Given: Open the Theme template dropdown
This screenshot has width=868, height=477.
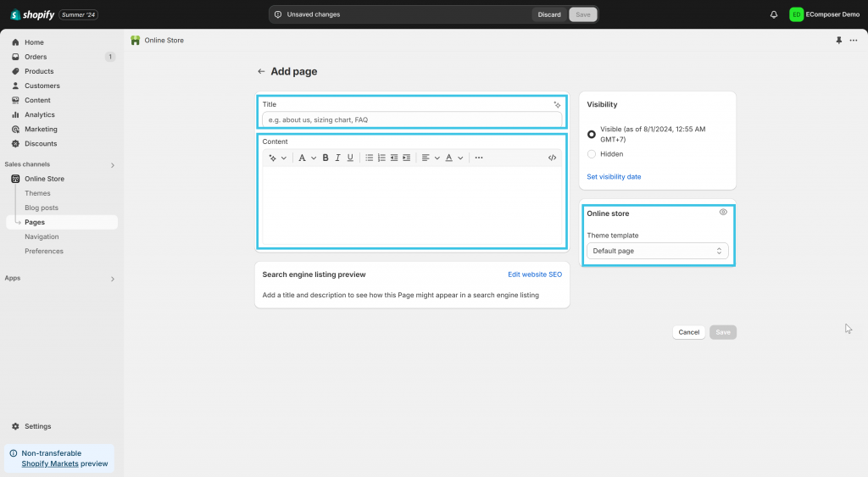Looking at the screenshot, I should (x=657, y=251).
